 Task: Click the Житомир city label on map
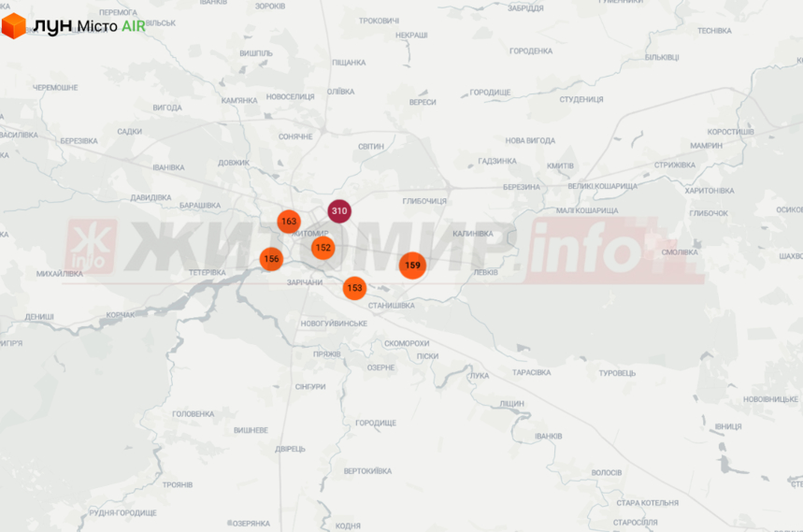click(x=313, y=234)
